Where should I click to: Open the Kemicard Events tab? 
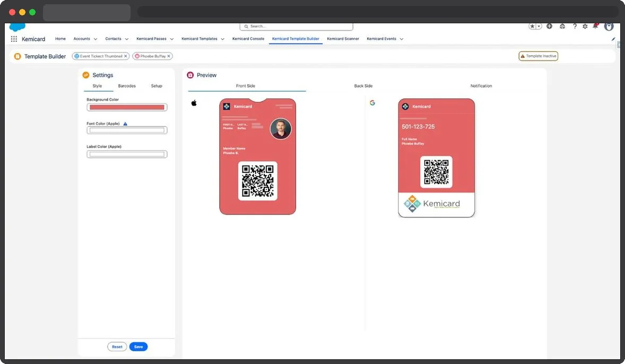pos(381,39)
